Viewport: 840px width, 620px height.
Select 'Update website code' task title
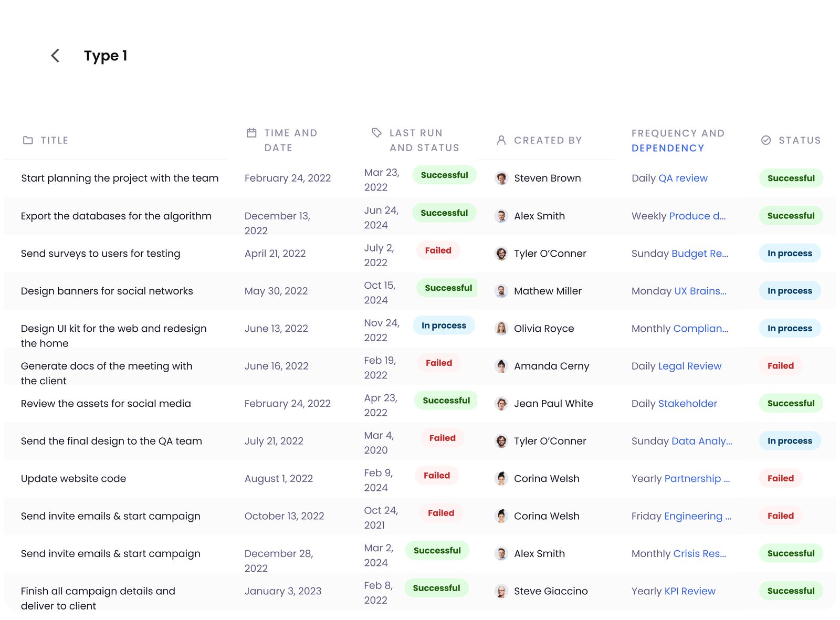pos(73,478)
